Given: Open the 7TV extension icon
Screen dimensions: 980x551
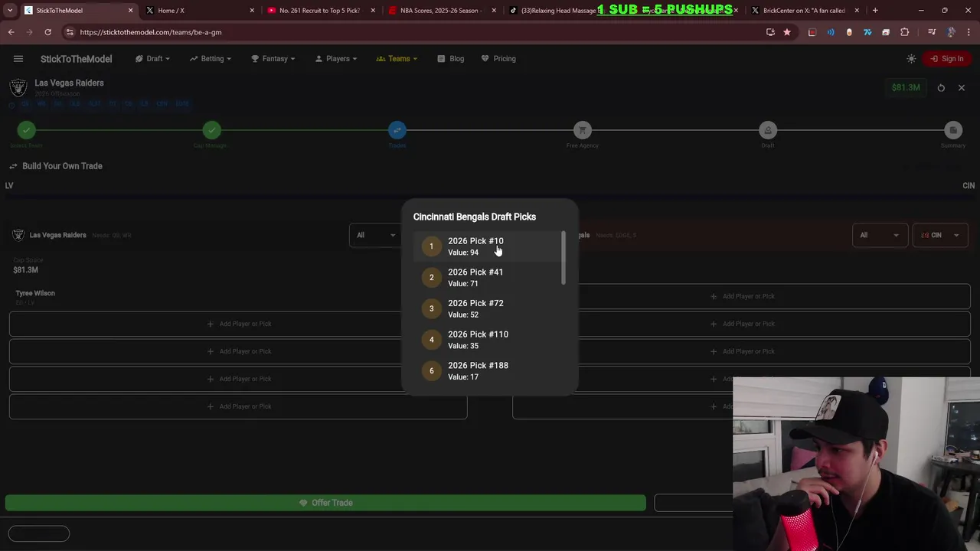Looking at the screenshot, I should 867,32.
